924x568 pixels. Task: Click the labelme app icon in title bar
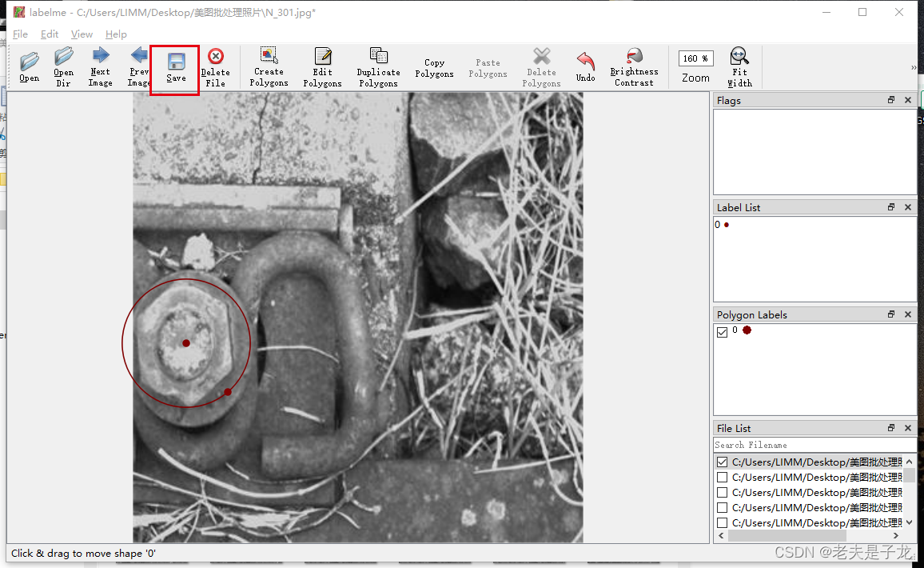[19, 12]
